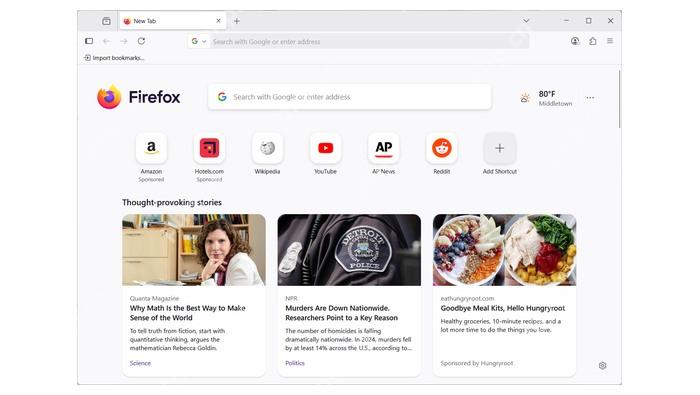
Task: Click the Firefox logo
Action: point(138,97)
